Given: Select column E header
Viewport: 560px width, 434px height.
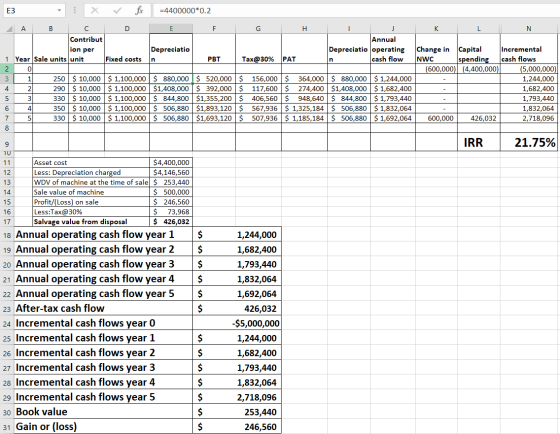Looking at the screenshot, I should [x=171, y=29].
